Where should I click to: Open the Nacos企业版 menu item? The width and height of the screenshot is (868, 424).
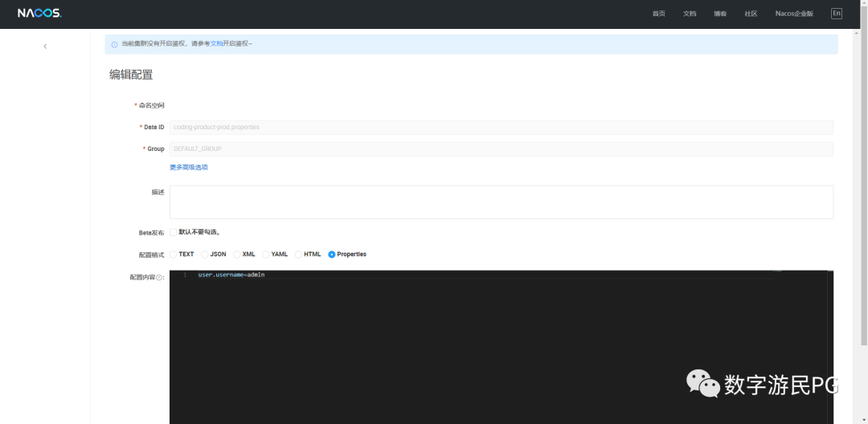point(794,14)
